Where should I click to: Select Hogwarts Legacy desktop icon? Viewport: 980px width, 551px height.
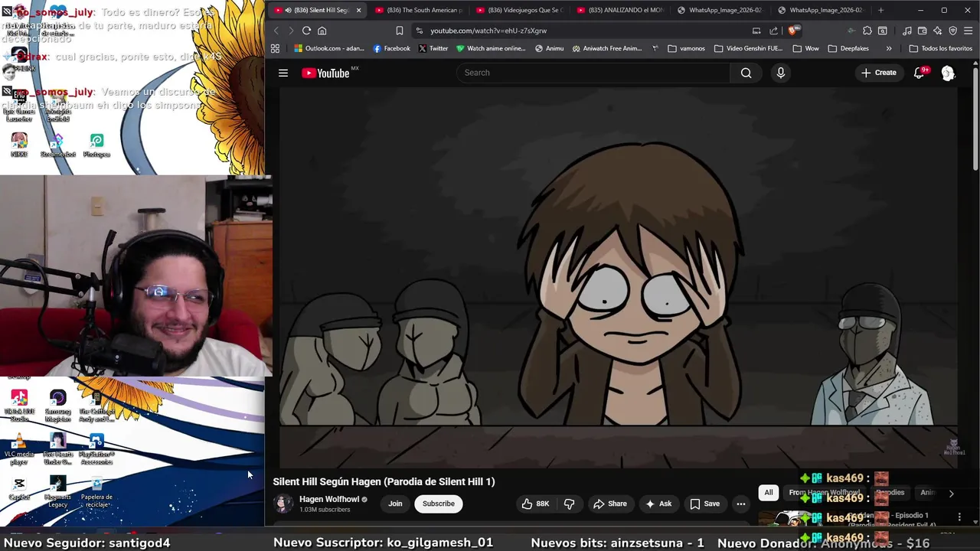coord(57,492)
